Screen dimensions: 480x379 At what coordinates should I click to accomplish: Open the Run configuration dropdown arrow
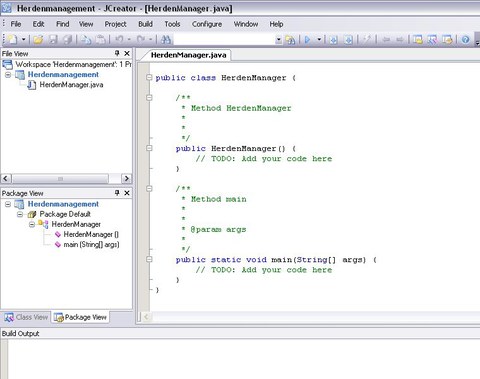click(319, 39)
